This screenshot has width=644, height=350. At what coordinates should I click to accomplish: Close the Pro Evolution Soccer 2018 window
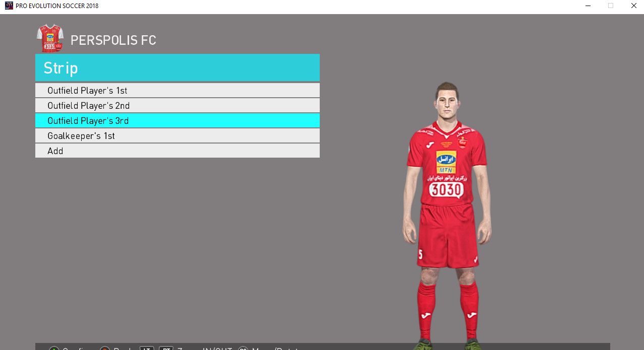pyautogui.click(x=633, y=6)
